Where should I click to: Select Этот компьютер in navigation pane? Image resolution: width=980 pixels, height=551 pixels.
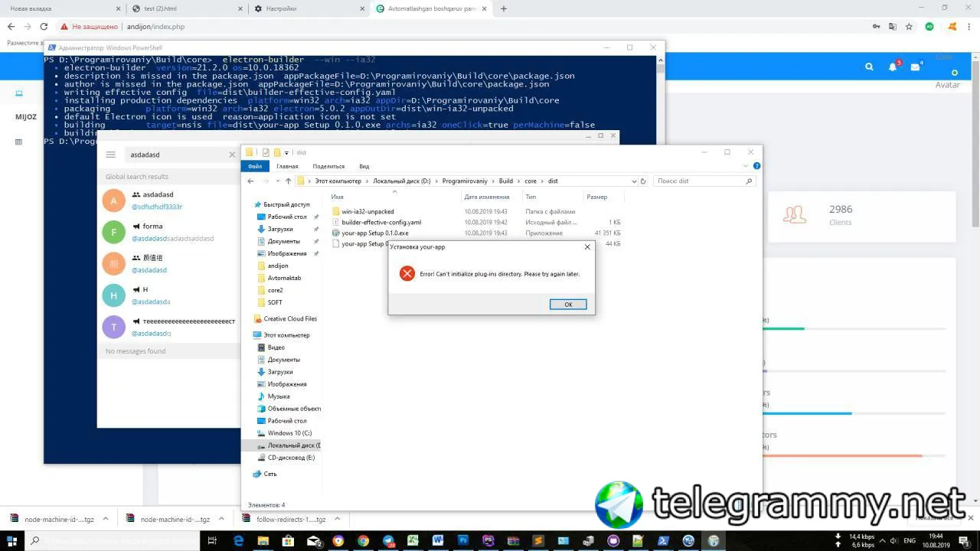click(x=286, y=335)
